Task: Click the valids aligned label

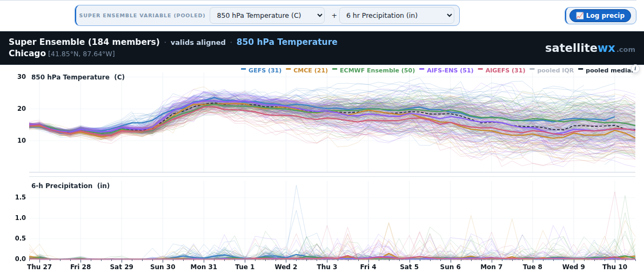Action: pos(198,42)
